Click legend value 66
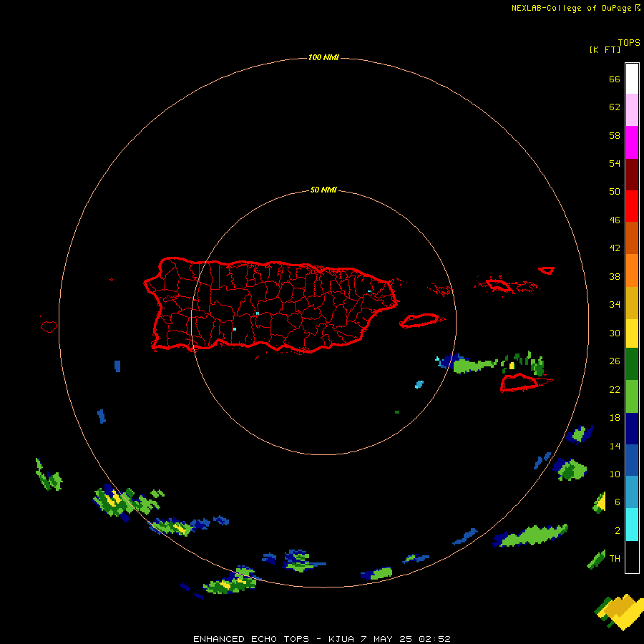 615,79
